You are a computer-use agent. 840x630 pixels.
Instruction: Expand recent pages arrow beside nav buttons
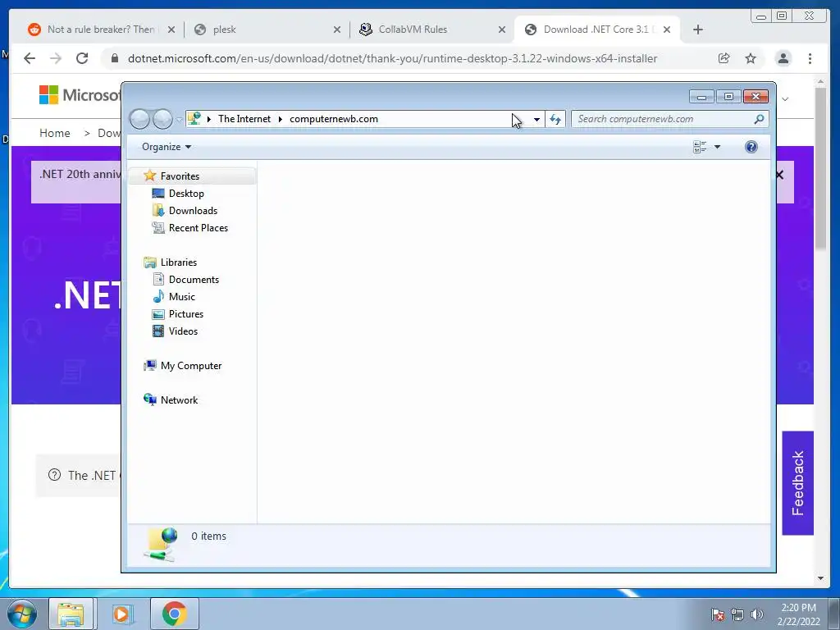[x=179, y=120]
